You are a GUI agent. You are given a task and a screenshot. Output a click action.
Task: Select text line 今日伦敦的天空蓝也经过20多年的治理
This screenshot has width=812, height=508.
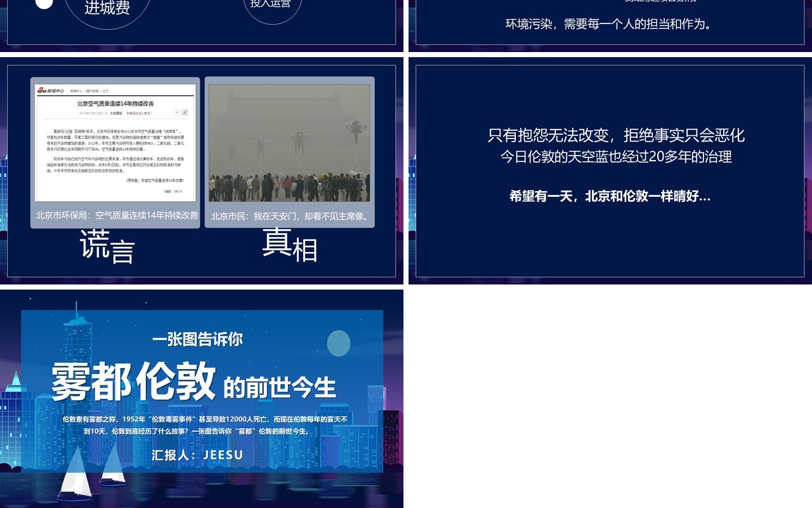616,156
